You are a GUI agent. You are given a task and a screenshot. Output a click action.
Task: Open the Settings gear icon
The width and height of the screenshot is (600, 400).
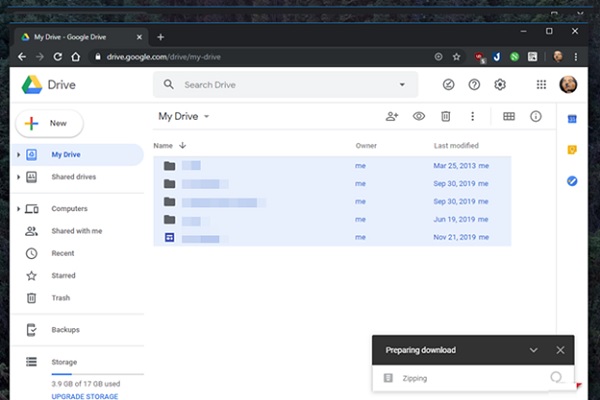(x=500, y=84)
